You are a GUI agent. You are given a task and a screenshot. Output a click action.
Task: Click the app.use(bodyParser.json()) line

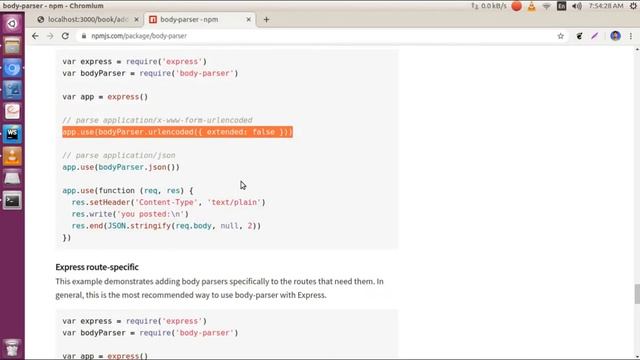pos(121,167)
